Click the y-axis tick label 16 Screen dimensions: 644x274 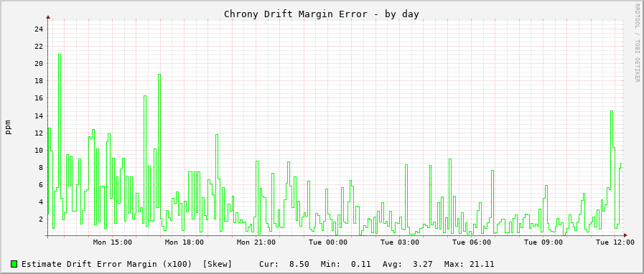click(x=39, y=98)
